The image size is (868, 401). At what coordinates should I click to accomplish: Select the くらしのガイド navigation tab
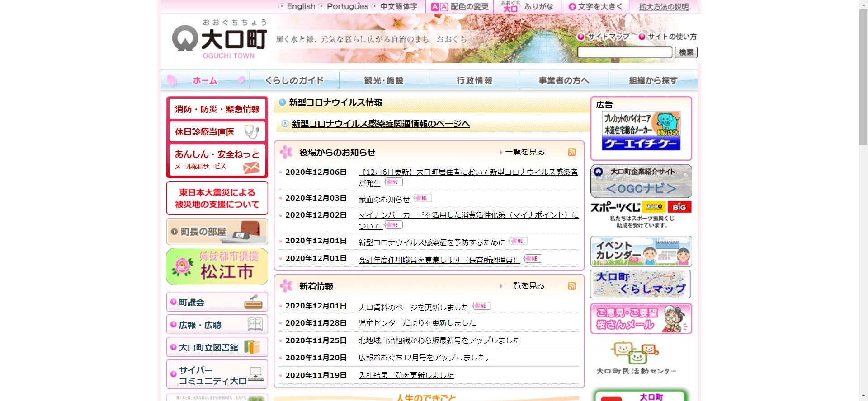pos(294,80)
